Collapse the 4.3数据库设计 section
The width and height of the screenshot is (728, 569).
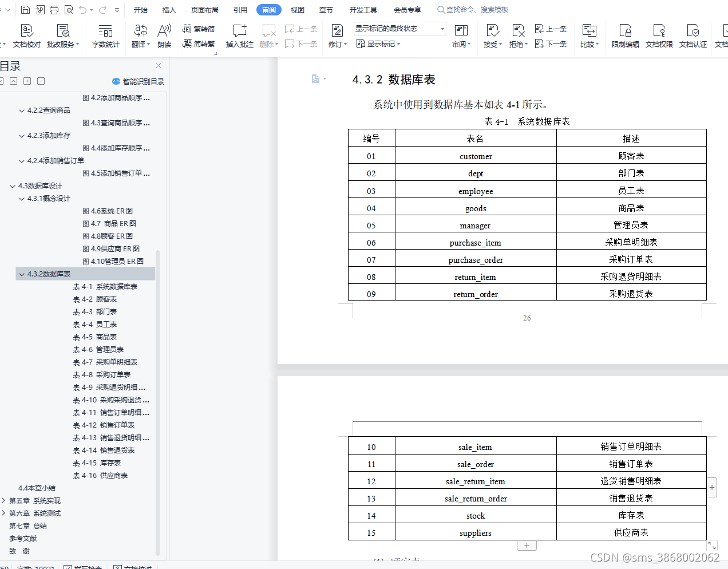pyautogui.click(x=12, y=185)
